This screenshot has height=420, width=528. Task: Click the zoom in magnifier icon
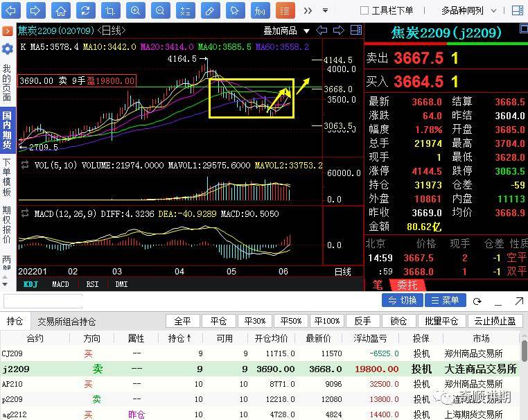tap(136, 10)
